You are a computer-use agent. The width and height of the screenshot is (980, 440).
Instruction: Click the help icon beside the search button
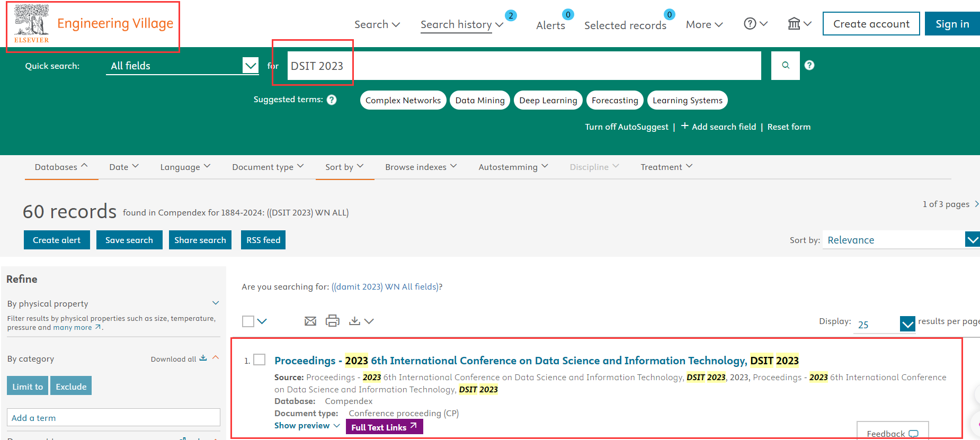click(809, 65)
